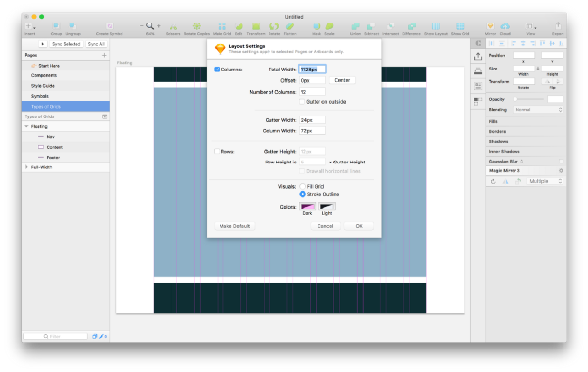
Task: Click the Cloud upload icon
Action: point(505,26)
